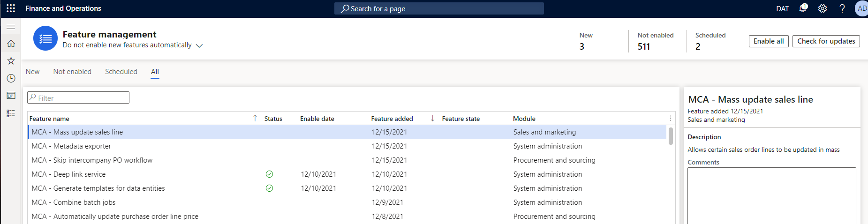Image resolution: width=868 pixels, height=224 pixels.
Task: Click 12/8/2021 feature added date
Action: 387,217
